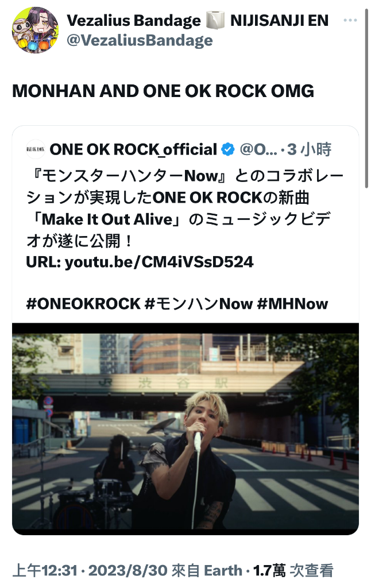Click the 3 小時 timestamp on quoted tweet
This screenshot has height=588, width=371.
(x=310, y=149)
